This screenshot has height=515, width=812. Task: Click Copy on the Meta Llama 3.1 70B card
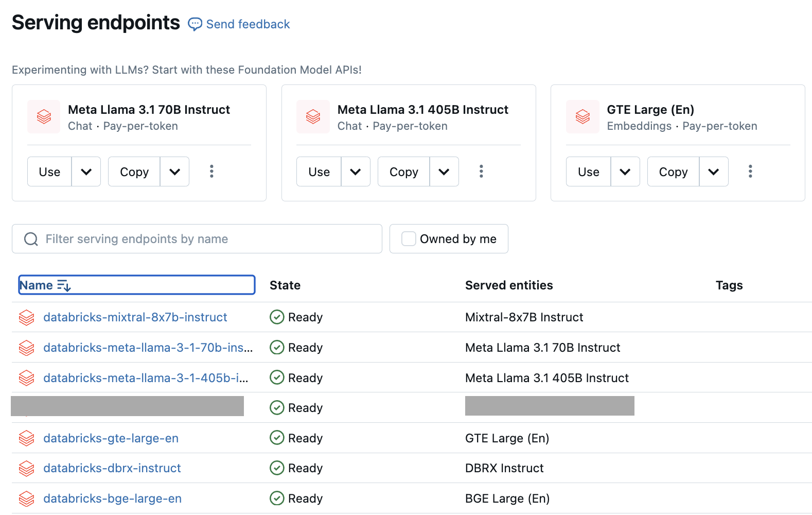134,171
